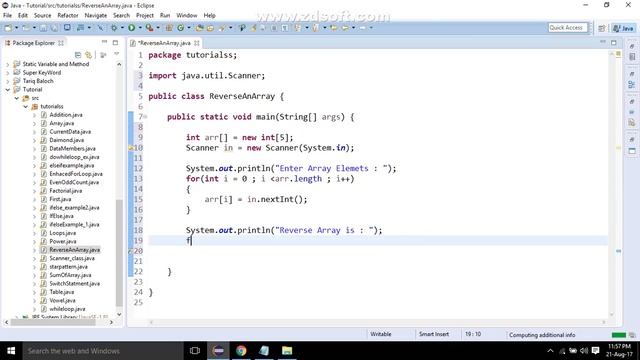
Task: Open the Window menu
Action: 187,16
